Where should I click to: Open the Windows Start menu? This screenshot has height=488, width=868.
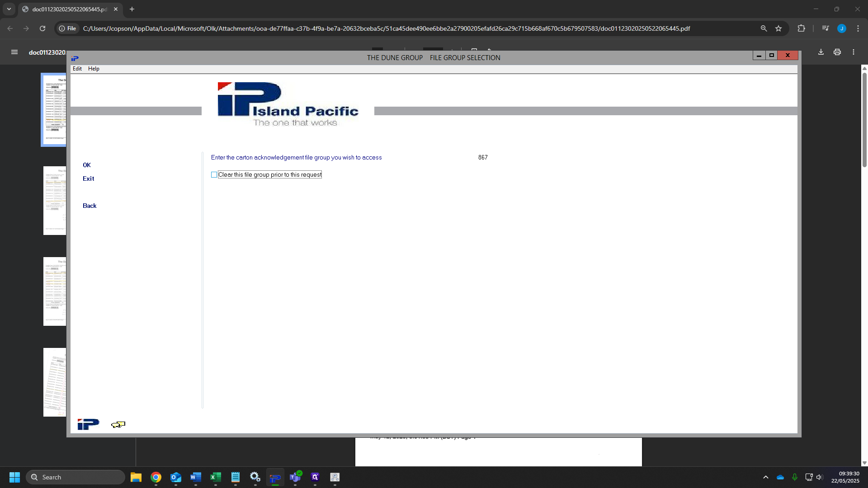14,477
